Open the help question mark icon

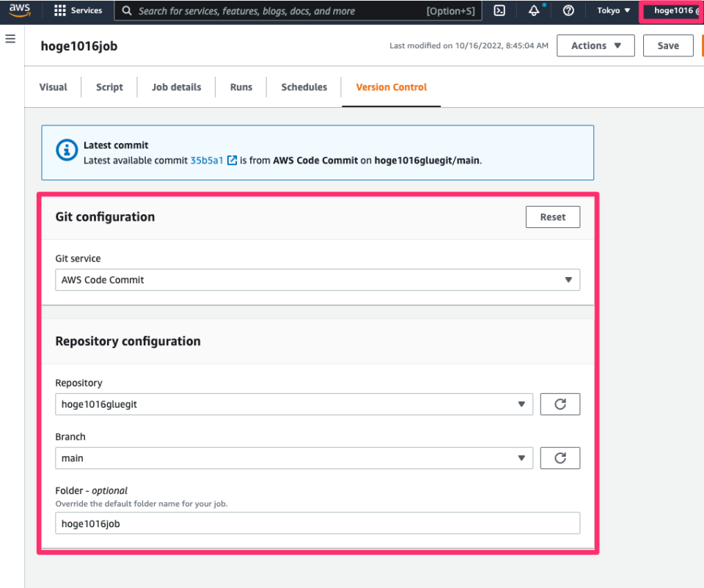click(x=568, y=10)
